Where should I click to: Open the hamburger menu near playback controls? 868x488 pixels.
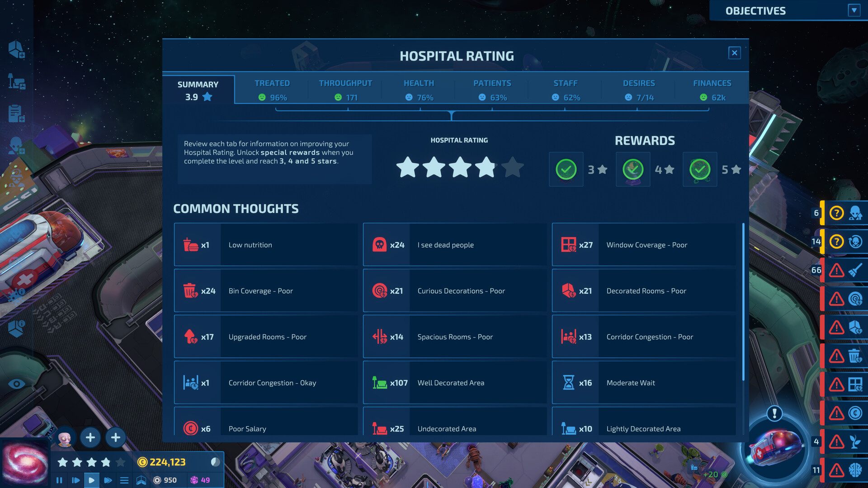[x=124, y=480]
